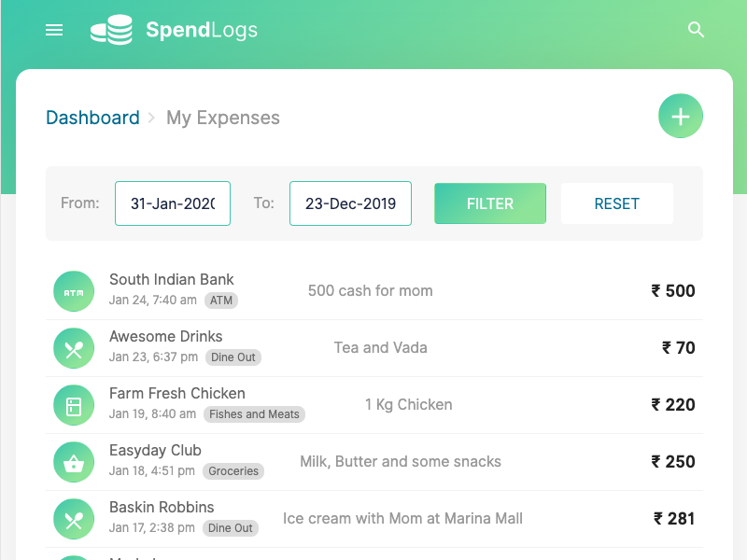Add a new expense with the plus button
747x560 pixels.
pyautogui.click(x=681, y=116)
